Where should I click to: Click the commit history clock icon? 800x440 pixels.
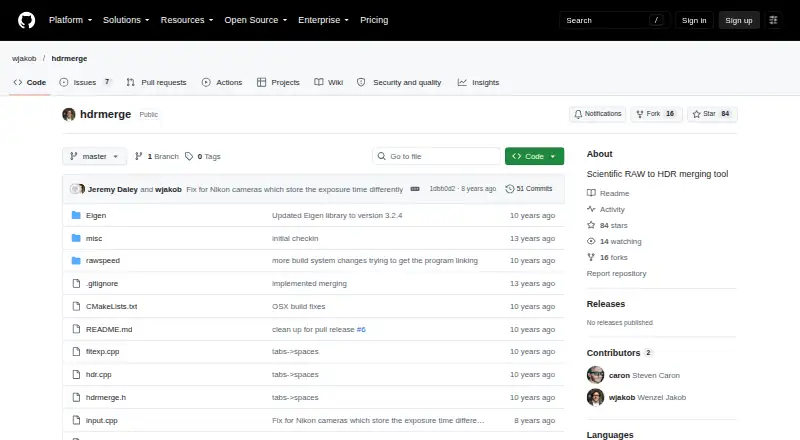(x=509, y=189)
